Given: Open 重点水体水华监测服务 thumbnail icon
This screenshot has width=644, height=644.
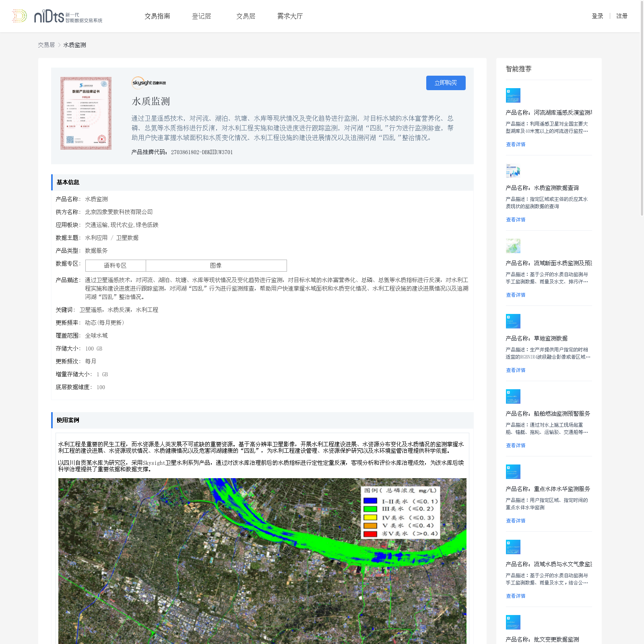Looking at the screenshot, I should pyautogui.click(x=513, y=472).
